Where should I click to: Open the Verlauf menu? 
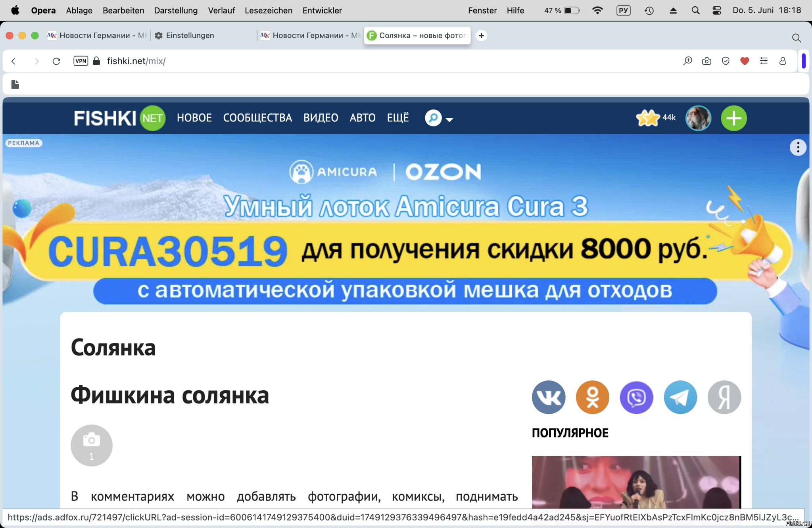pyautogui.click(x=221, y=10)
